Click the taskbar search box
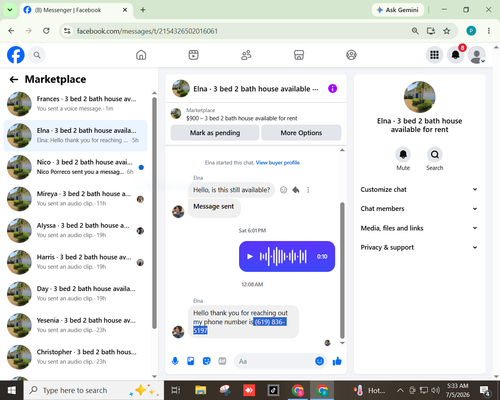Screen dimensions: 500x400 pyautogui.click(x=93, y=390)
